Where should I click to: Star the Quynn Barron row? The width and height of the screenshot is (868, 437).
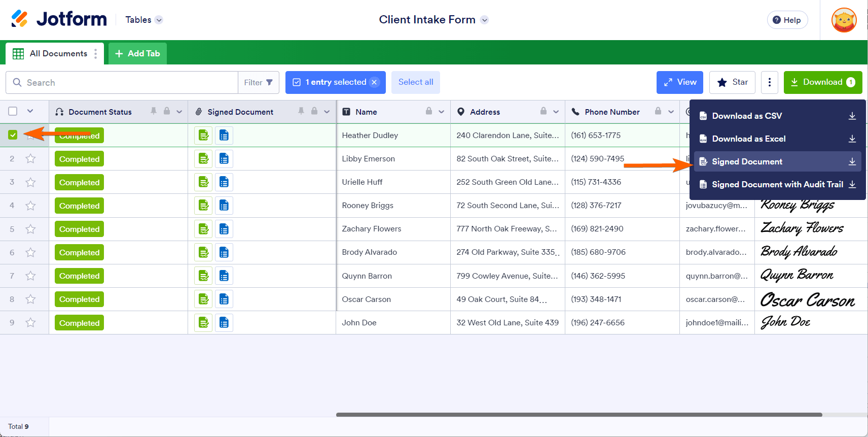pyautogui.click(x=31, y=276)
